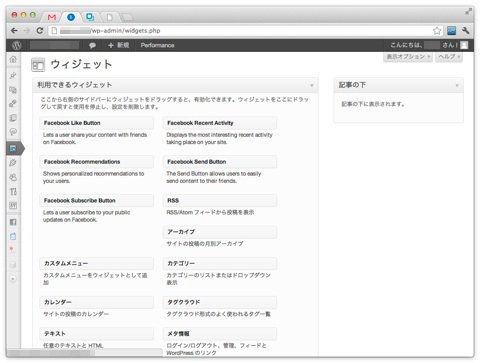Open a new browser tab
Viewport: 480px width, 363px height.
tap(127, 17)
